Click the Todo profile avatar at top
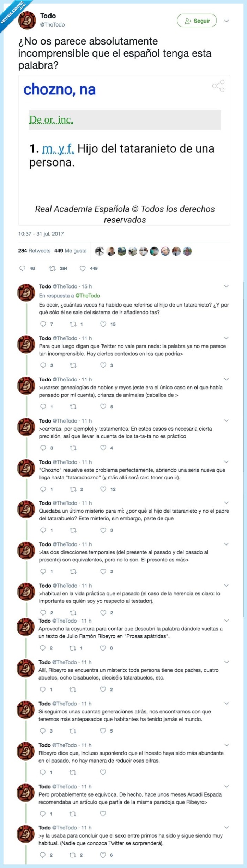The image size is (247, 868). (x=27, y=20)
